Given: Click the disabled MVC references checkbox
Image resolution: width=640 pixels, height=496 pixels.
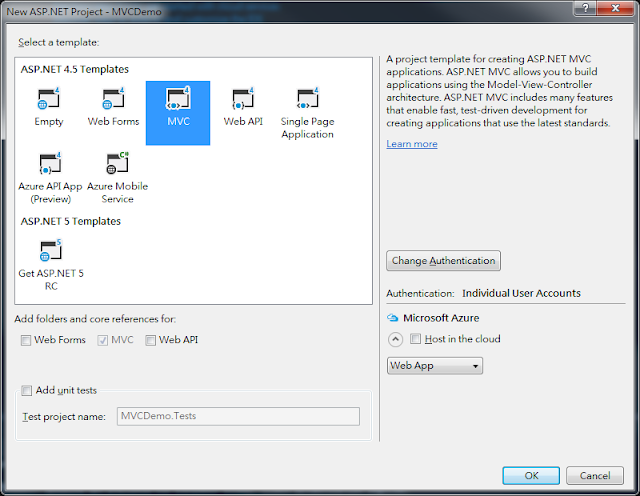Looking at the screenshot, I should pos(102,340).
